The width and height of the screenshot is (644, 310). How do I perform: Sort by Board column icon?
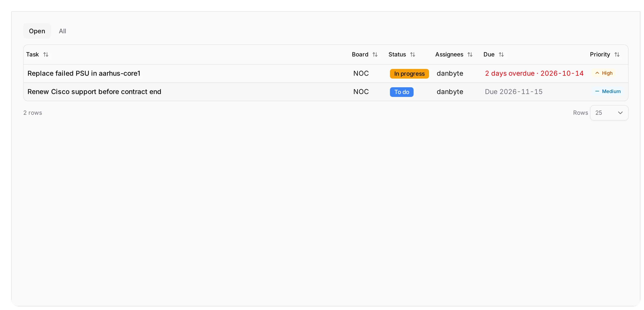click(375, 54)
